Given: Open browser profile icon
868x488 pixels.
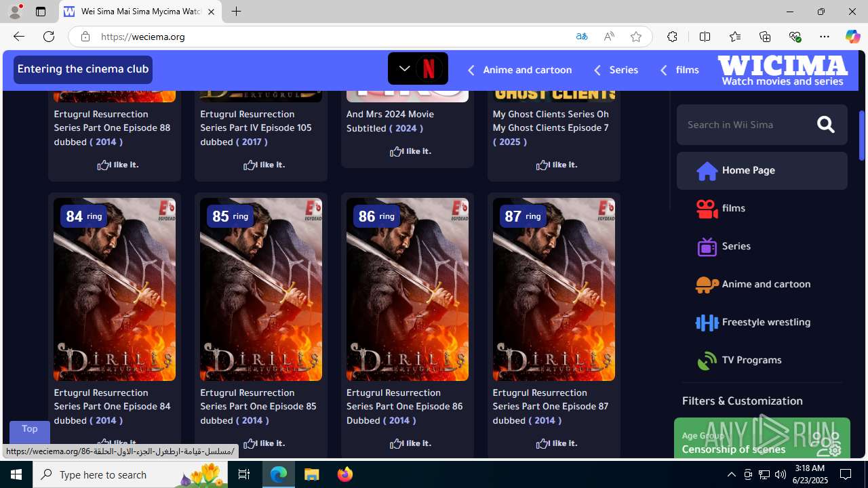Looking at the screenshot, I should click(14, 12).
